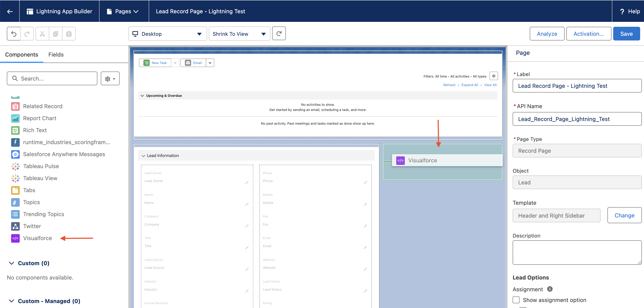Click the Visualforce component on canvas
Screen dimensions: 644x308
tap(447, 160)
